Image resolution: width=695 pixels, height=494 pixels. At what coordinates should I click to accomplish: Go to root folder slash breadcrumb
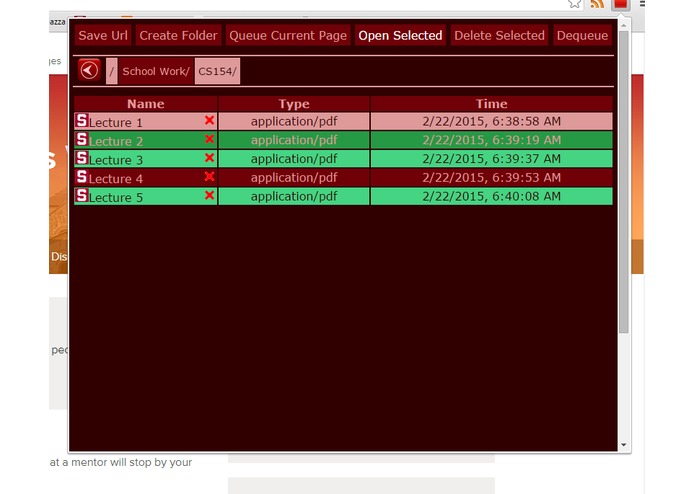[112, 71]
